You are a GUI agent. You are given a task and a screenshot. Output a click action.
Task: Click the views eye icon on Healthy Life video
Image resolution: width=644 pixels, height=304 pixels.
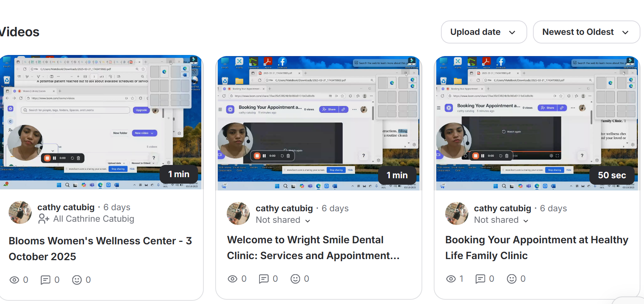(x=451, y=279)
